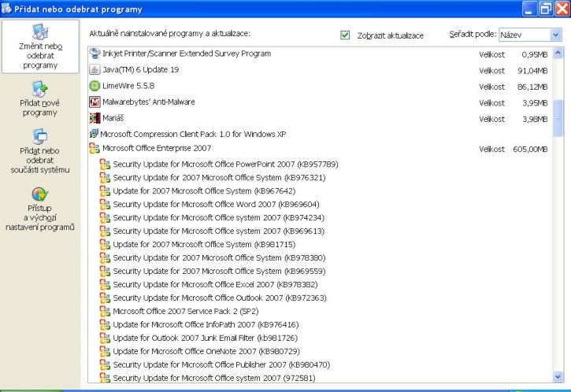
Task: Select Update for Office System (KB967642)
Action: click(x=204, y=191)
